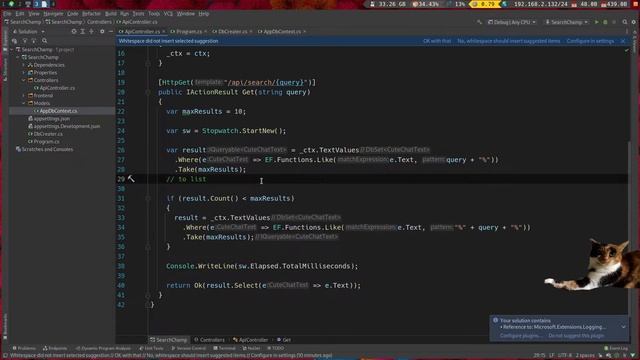The image size is (640, 360).
Task: Select ApiController.cs in the Solution tree
Action: coord(57,88)
